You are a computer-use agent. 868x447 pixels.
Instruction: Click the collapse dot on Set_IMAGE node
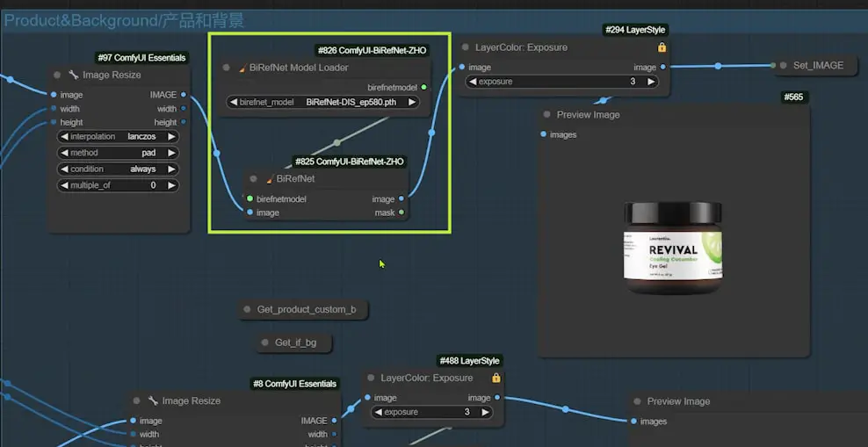click(784, 65)
